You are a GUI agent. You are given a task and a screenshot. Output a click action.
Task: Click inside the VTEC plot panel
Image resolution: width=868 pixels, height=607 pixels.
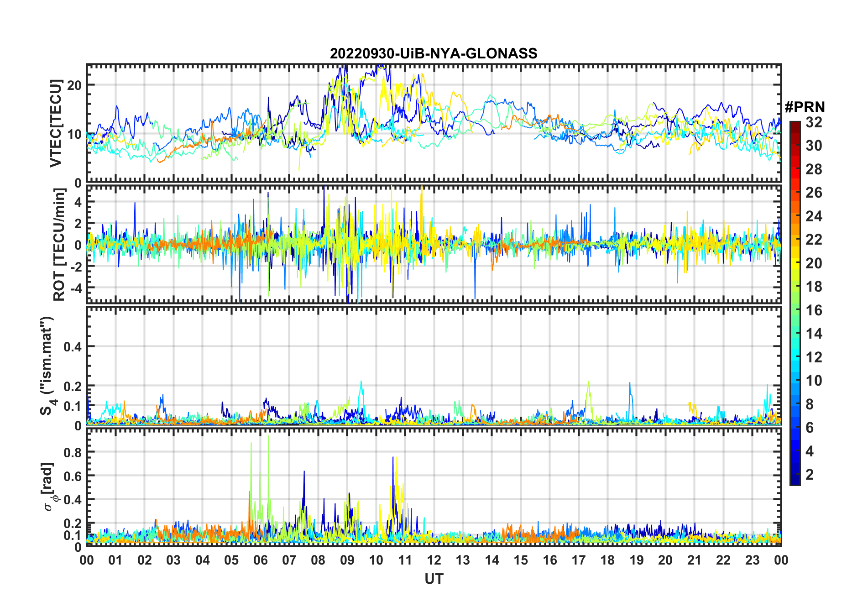[434, 123]
